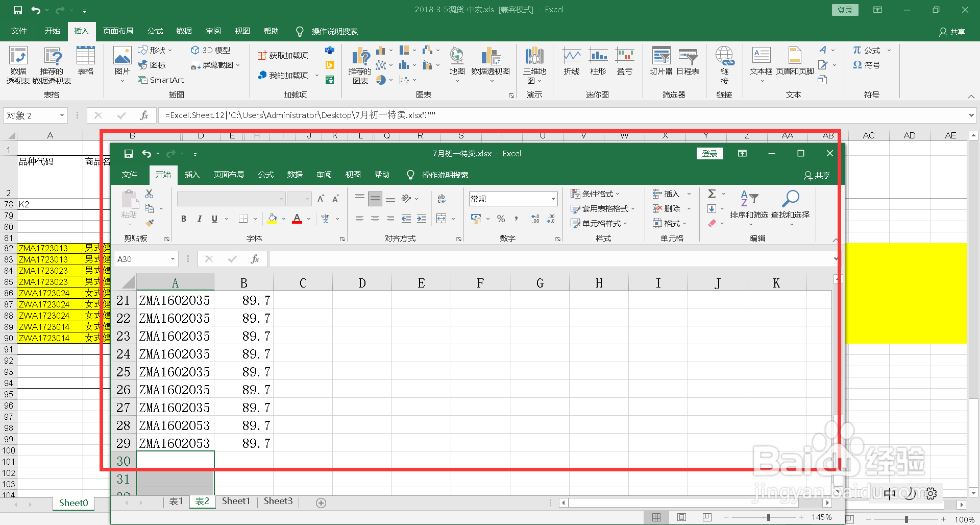Image resolution: width=980 pixels, height=525 pixels.
Task: Open the Text Box button
Action: (761, 64)
